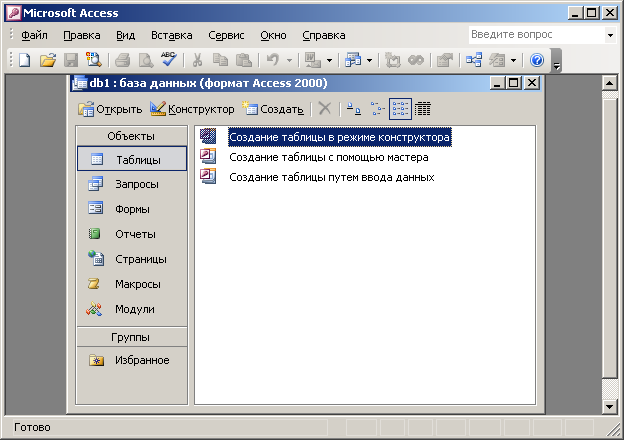
Task: Switch to Large Icons view
Action: pyautogui.click(x=353, y=109)
